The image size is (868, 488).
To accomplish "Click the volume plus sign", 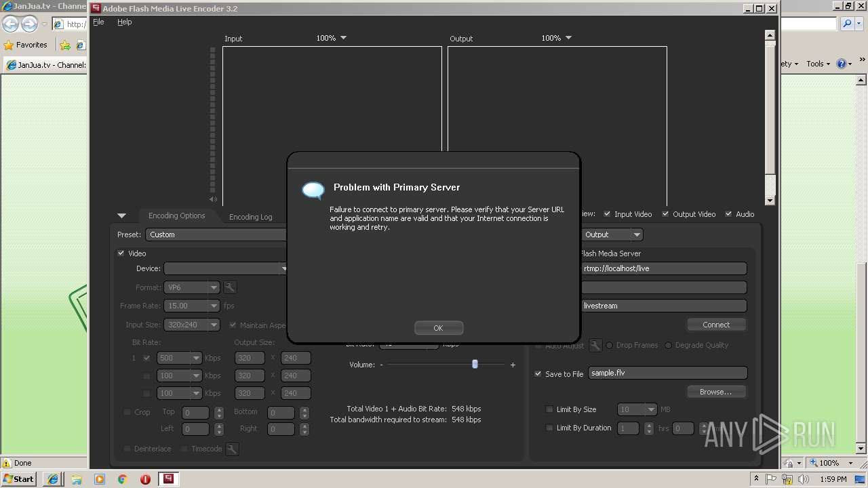I will 513,365.
